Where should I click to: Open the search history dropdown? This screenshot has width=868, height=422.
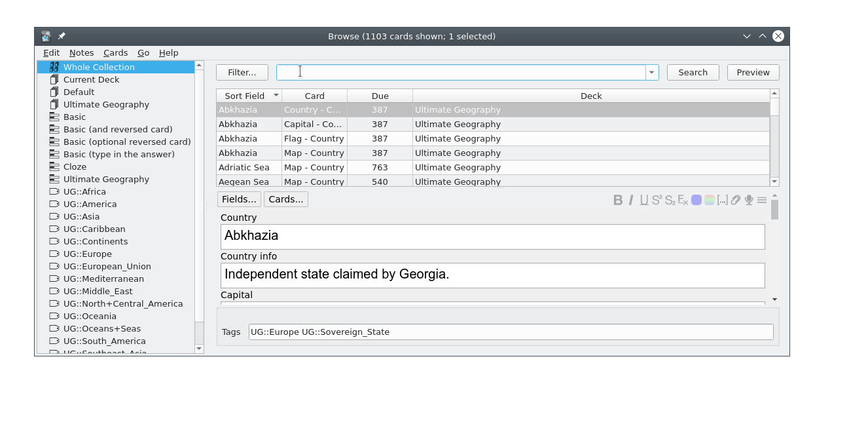pos(651,72)
